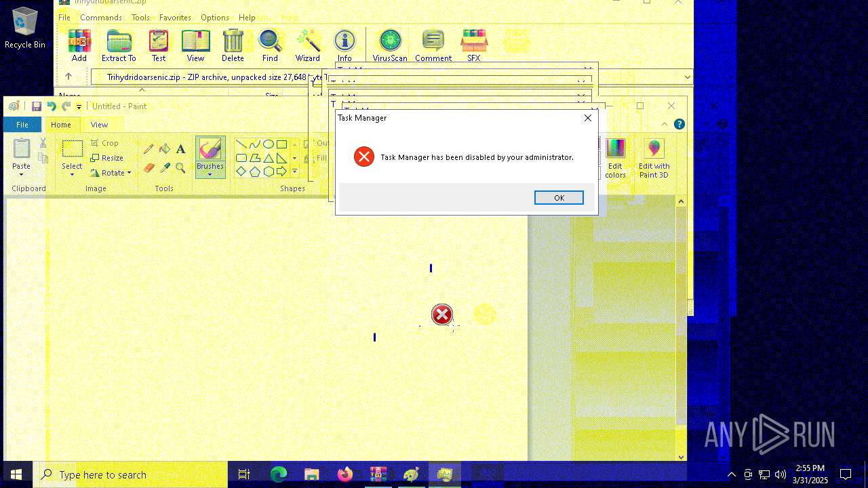Image resolution: width=868 pixels, height=488 pixels.
Task: Click WinRAR View icon
Action: (195, 45)
